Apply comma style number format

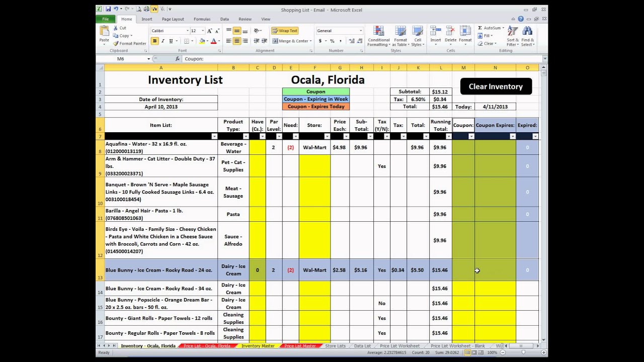[x=340, y=41]
